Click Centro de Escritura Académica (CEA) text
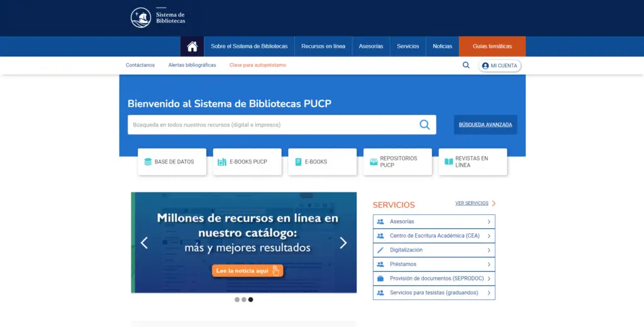This screenshot has height=327, width=644. 435,236
